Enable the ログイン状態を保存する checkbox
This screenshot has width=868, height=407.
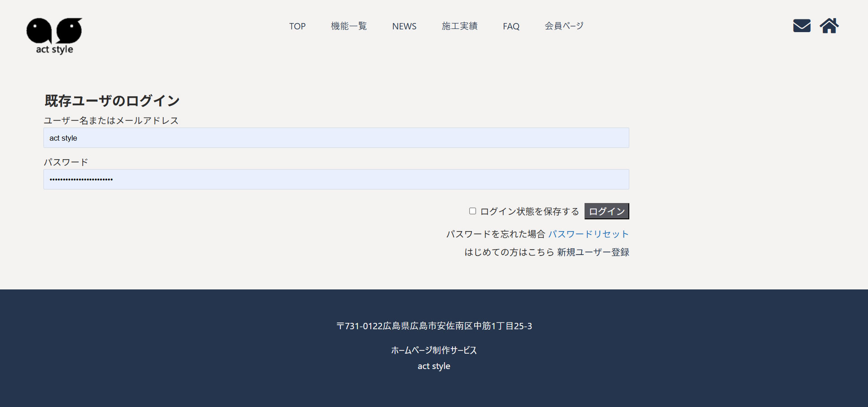(472, 211)
